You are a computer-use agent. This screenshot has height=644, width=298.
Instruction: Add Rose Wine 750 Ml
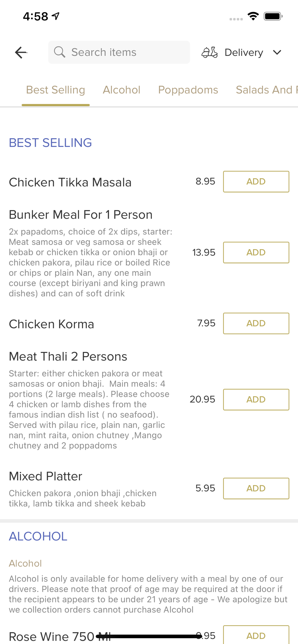256,636
